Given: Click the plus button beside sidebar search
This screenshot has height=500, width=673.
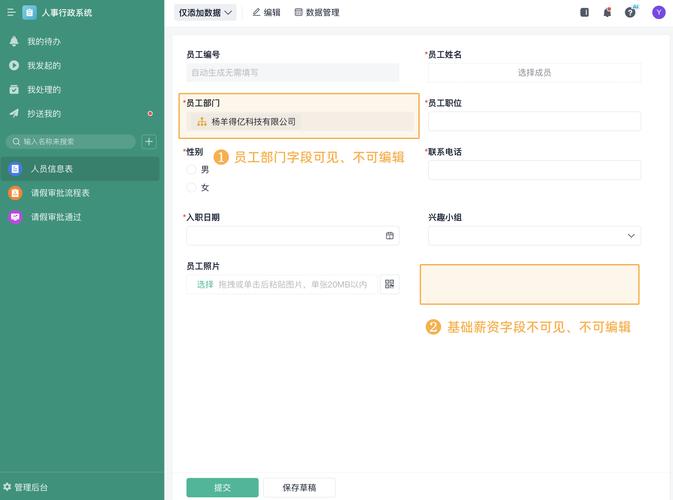Looking at the screenshot, I should pos(149,142).
